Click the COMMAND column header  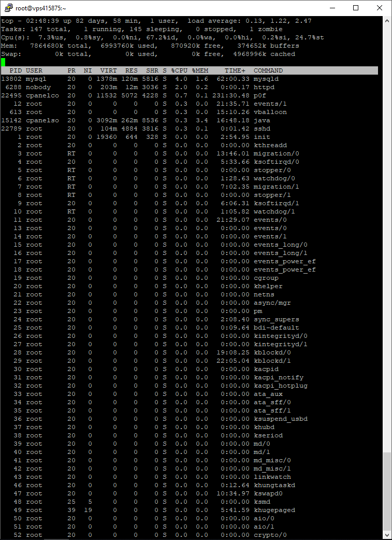click(x=268, y=70)
